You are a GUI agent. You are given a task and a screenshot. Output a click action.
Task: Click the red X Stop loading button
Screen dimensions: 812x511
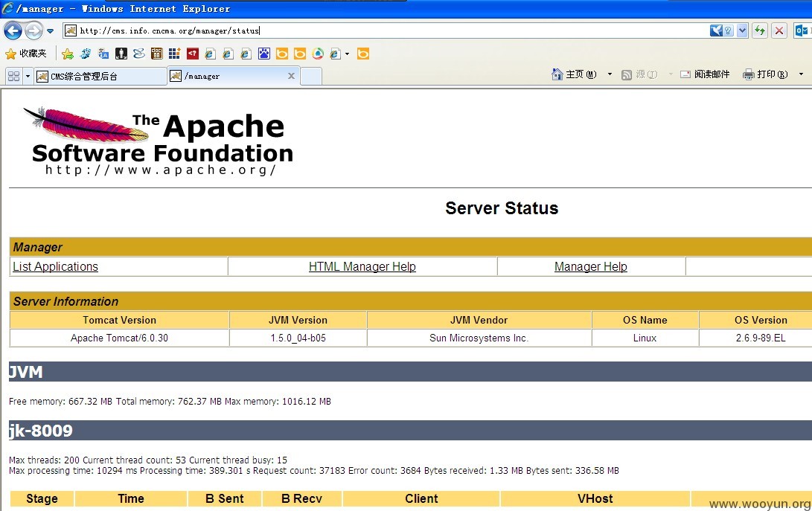pyautogui.click(x=779, y=30)
